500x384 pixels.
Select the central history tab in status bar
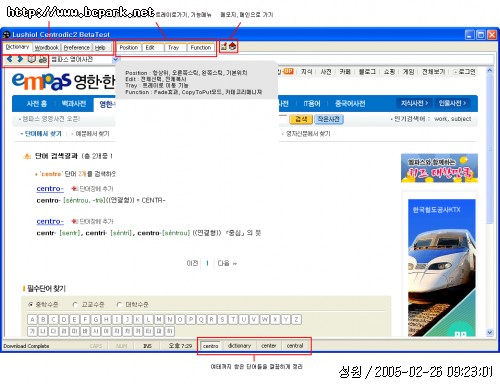[x=295, y=346]
